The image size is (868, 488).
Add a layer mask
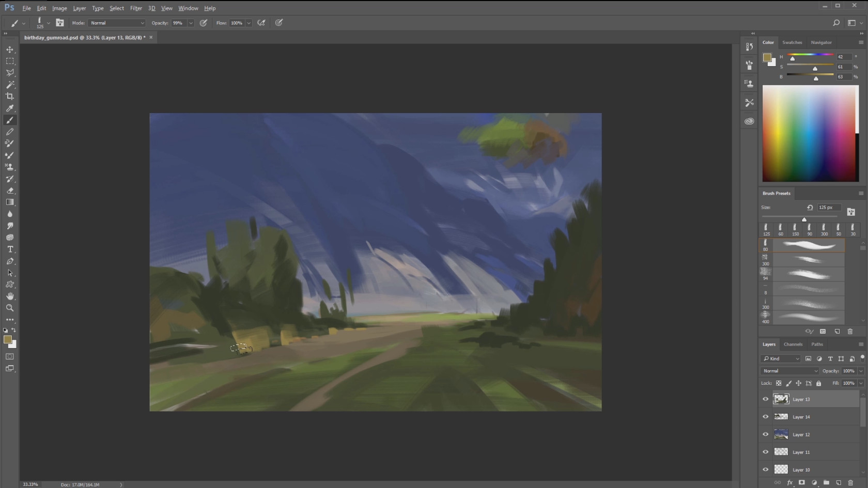click(802, 483)
